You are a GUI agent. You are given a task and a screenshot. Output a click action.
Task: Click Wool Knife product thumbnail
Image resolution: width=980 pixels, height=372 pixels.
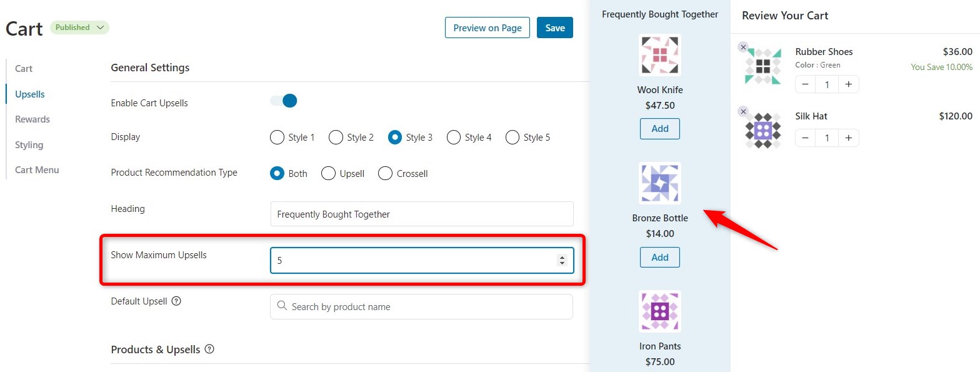click(660, 55)
